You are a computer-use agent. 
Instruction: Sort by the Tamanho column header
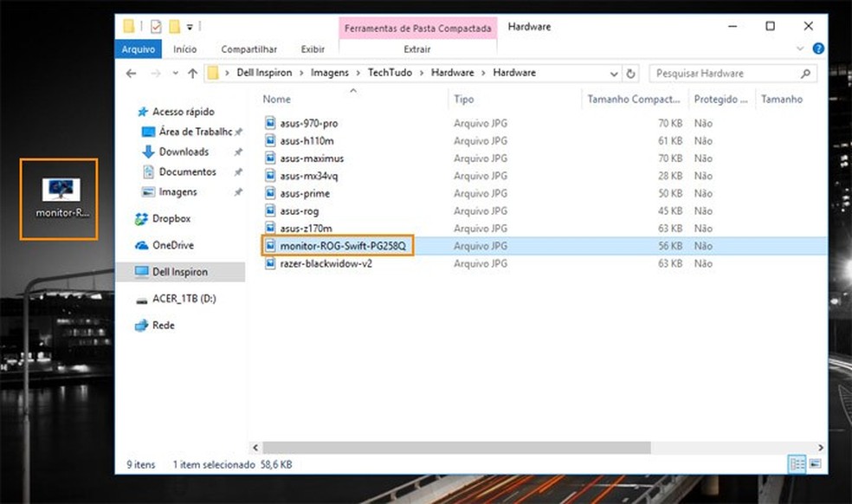(781, 99)
